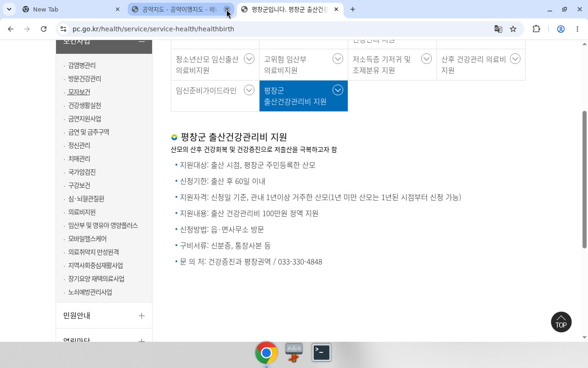The image size is (588, 368).
Task: Open Chrome's three-dot menu
Action: 577,29
